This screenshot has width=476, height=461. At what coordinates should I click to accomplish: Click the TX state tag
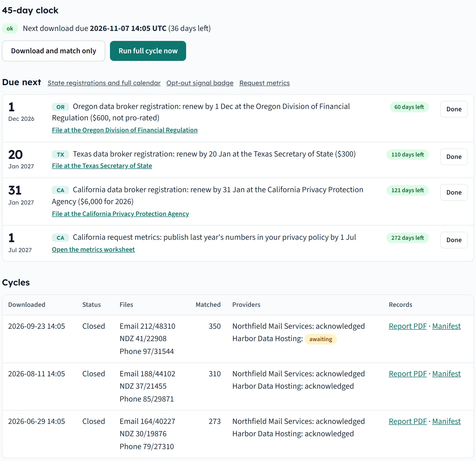[60, 154]
